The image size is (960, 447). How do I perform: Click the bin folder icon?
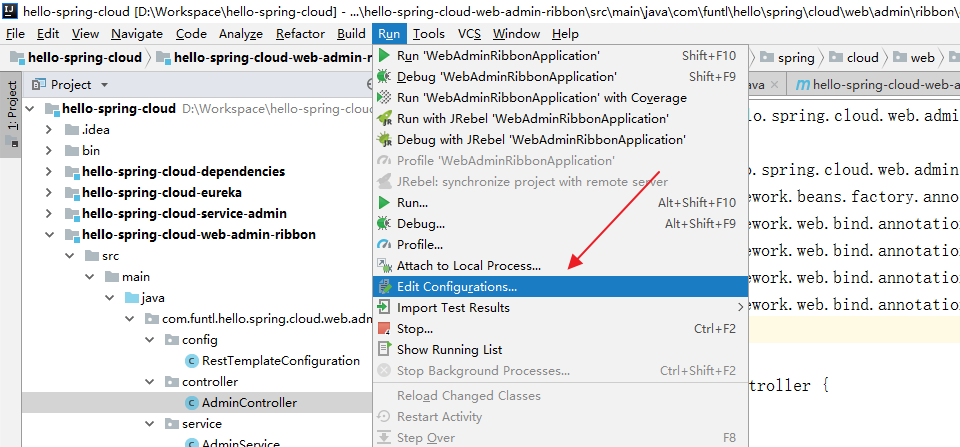pyautogui.click(x=72, y=151)
